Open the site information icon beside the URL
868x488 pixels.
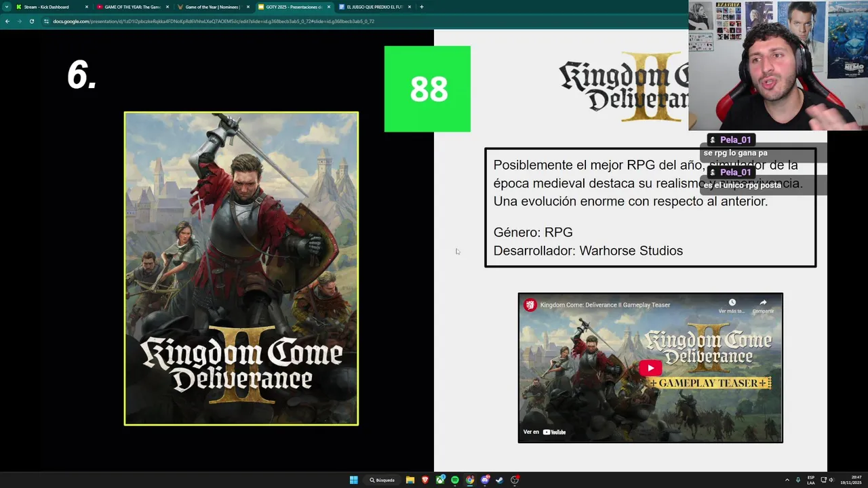tap(46, 21)
